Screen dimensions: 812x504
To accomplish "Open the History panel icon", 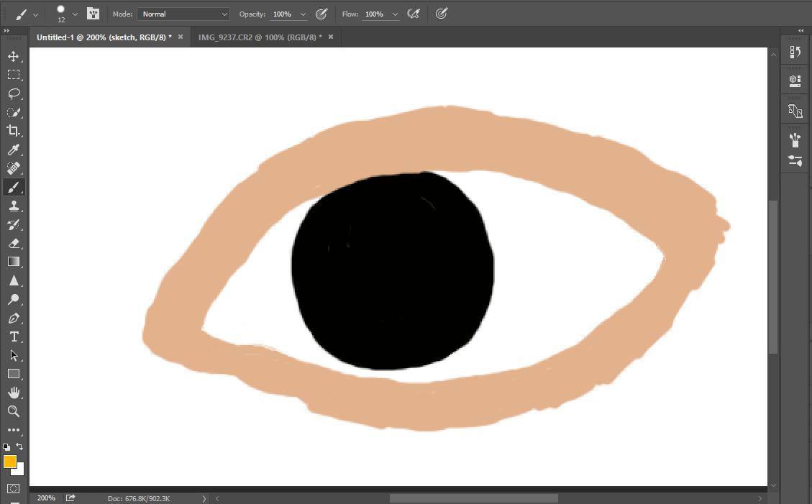I will pyautogui.click(x=795, y=52).
